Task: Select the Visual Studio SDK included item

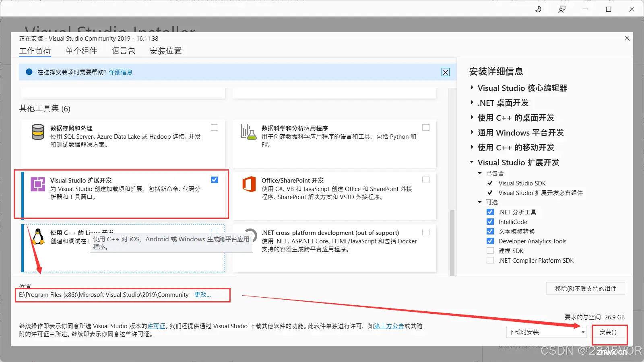Action: 522,183
